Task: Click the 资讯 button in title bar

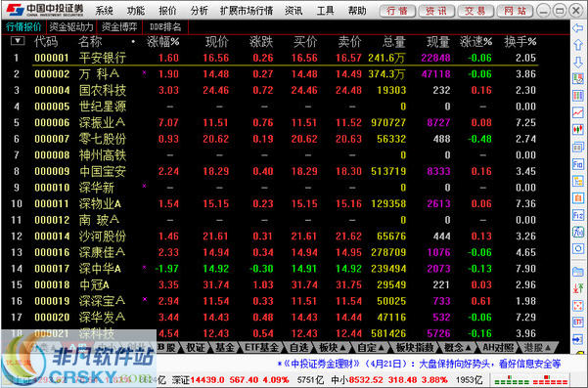Action: click(436, 11)
